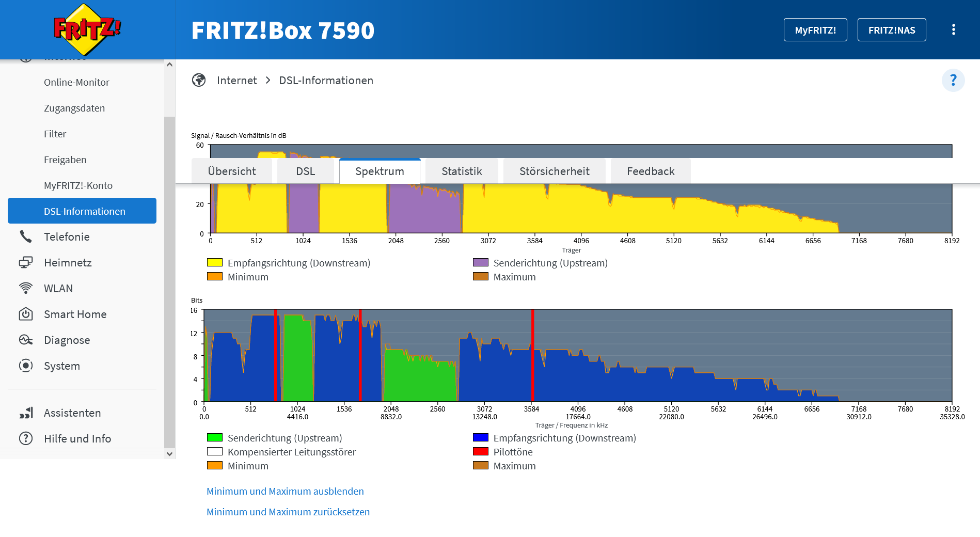Image resolution: width=980 pixels, height=537 pixels.
Task: Go to Internet in the breadcrumb
Action: 236,80
